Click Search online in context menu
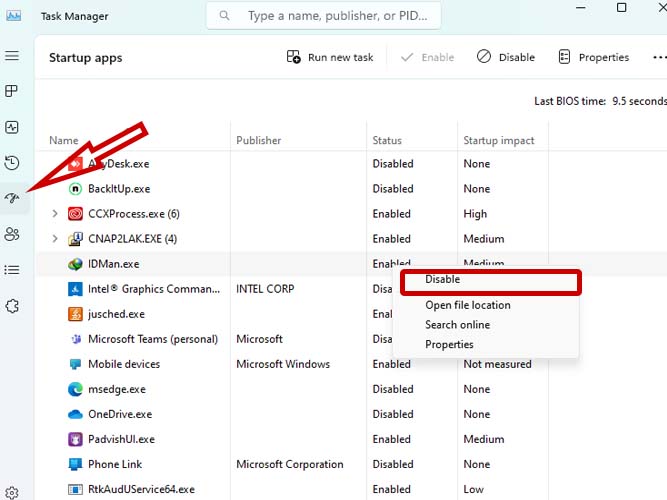 [x=457, y=325]
